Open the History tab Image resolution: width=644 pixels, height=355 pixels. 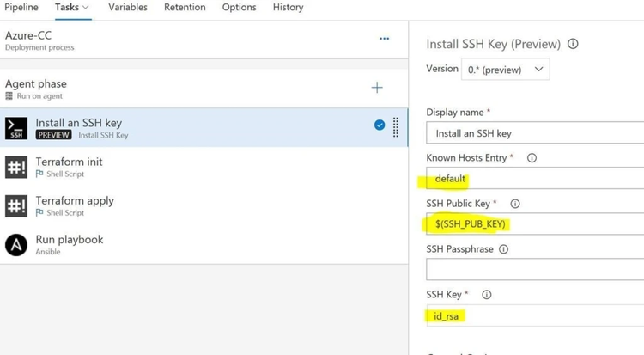288,8
